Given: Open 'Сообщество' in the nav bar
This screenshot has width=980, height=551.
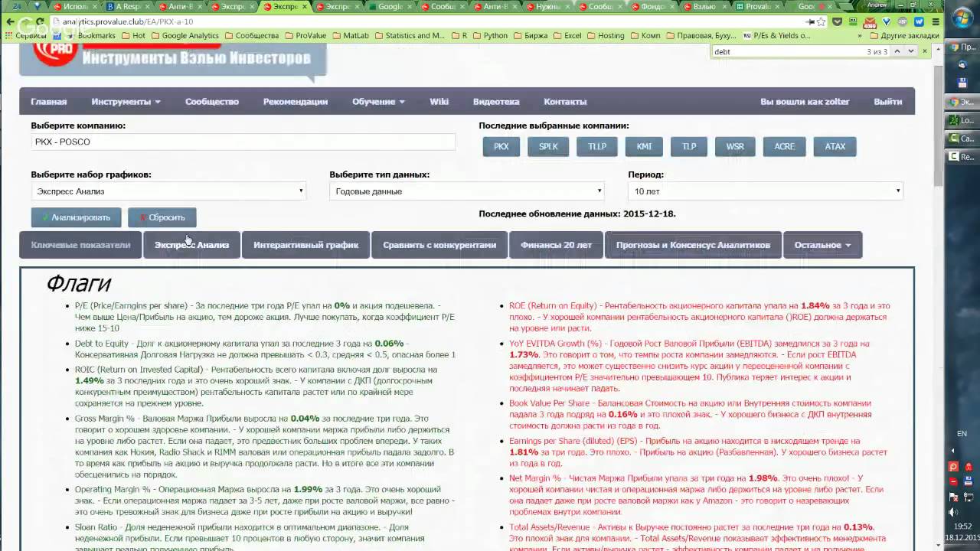Looking at the screenshot, I should [212, 102].
